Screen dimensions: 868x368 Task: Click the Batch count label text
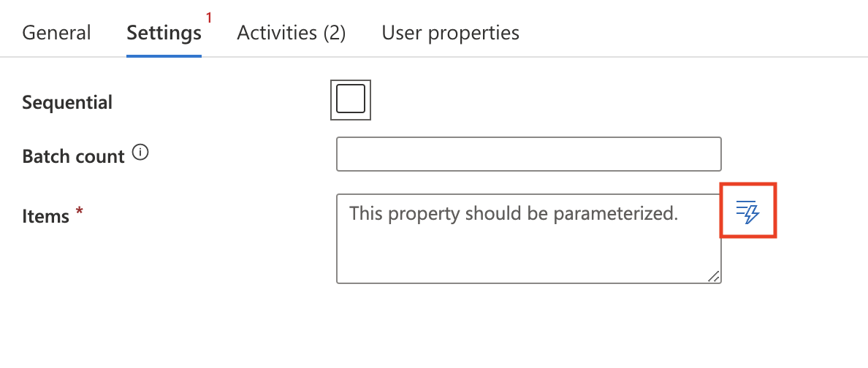click(73, 157)
